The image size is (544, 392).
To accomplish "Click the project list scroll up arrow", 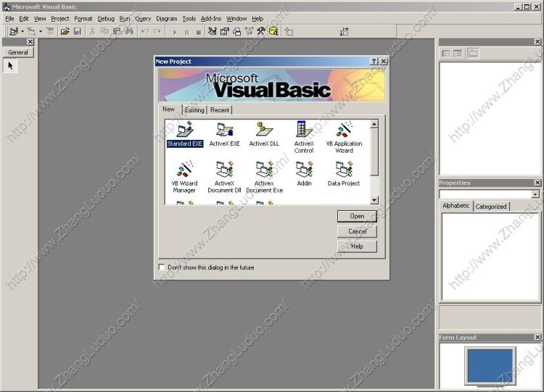I will click(x=374, y=124).
